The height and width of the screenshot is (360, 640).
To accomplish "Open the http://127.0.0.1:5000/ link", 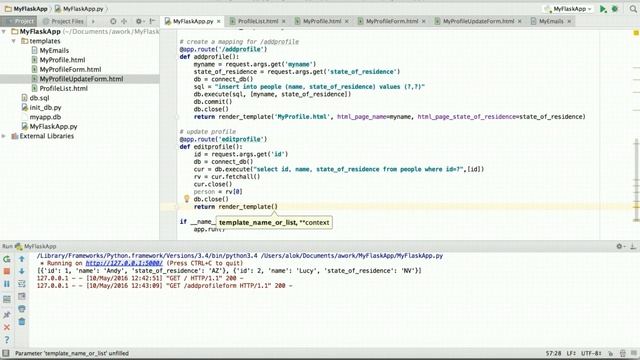I will pyautogui.click(x=124, y=263).
